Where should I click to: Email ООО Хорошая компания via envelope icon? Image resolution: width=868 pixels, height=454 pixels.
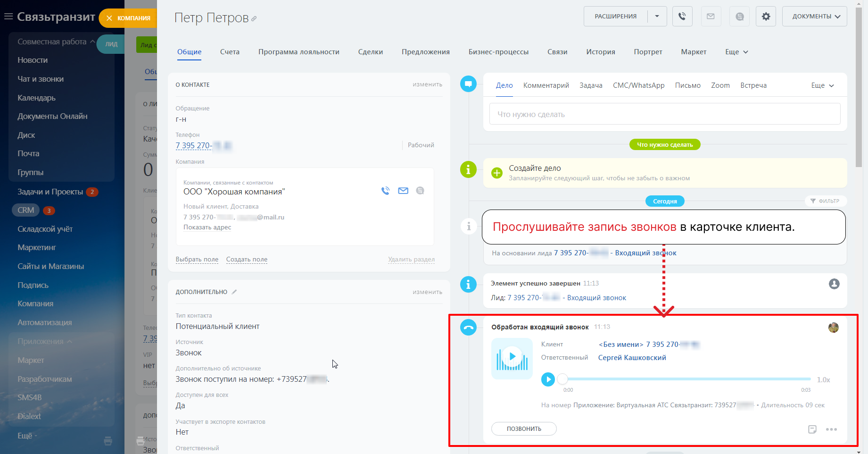[403, 191]
